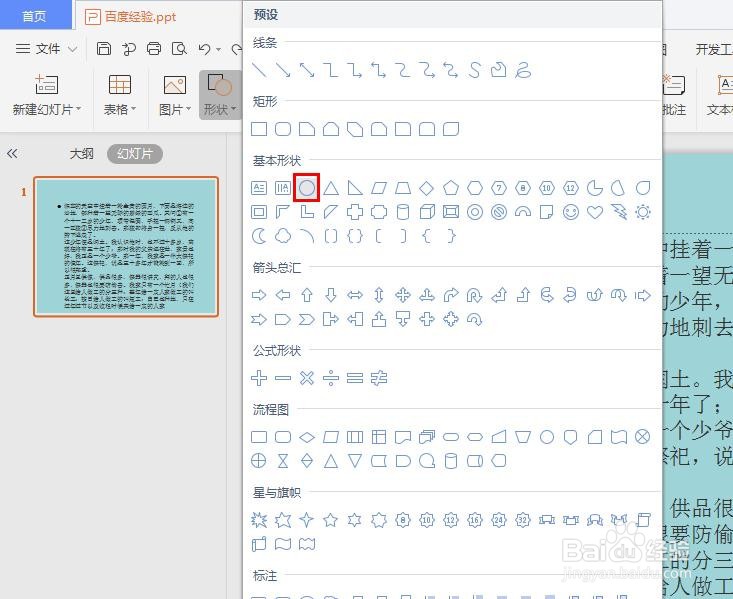Choose the right triangle in basic shapes
Image resolution: width=733 pixels, height=599 pixels.
click(355, 188)
